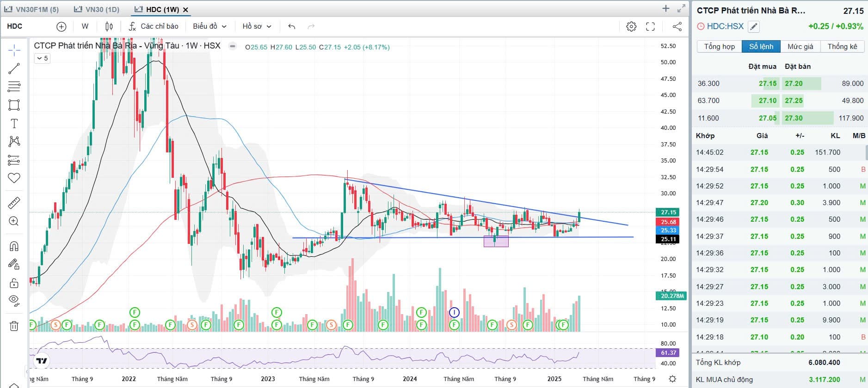Expand the Hồ sơ dropdown
868x388 pixels.
[257, 26]
